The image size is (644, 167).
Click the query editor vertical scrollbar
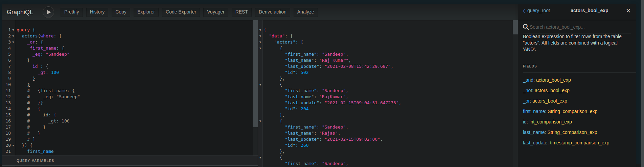(x=255, y=74)
